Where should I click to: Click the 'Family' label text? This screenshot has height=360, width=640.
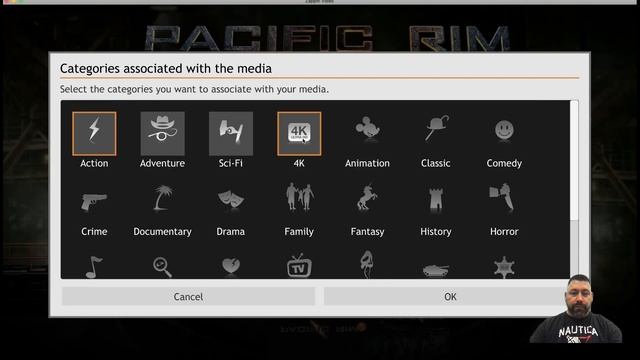299,232
